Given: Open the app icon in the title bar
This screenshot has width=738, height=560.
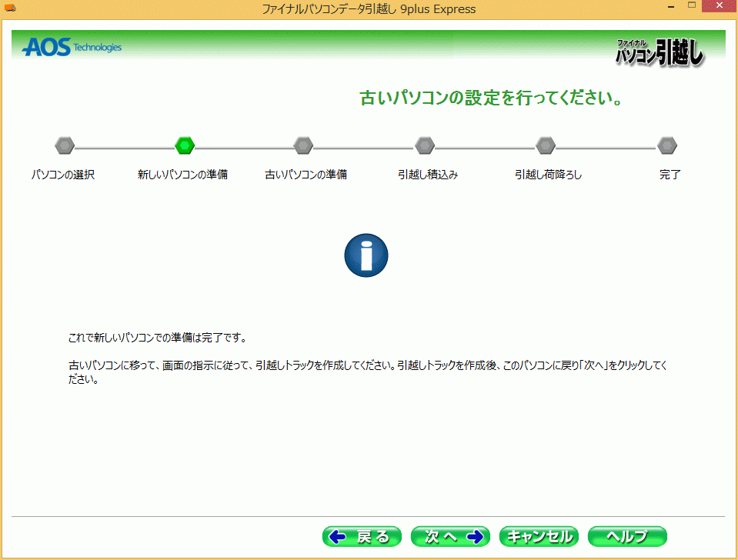Looking at the screenshot, I should pyautogui.click(x=10, y=8).
